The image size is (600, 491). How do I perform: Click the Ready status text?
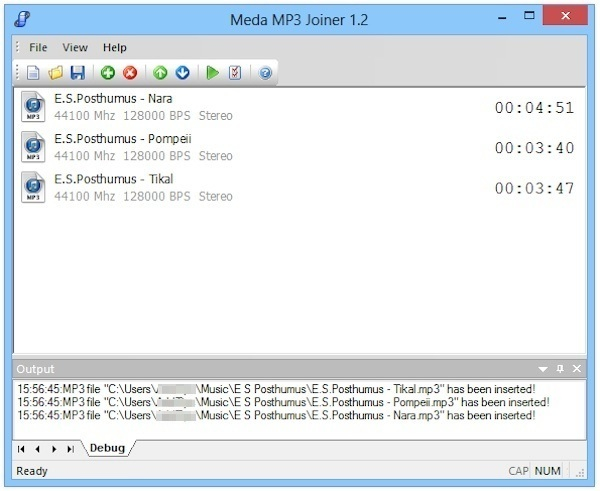tap(32, 471)
